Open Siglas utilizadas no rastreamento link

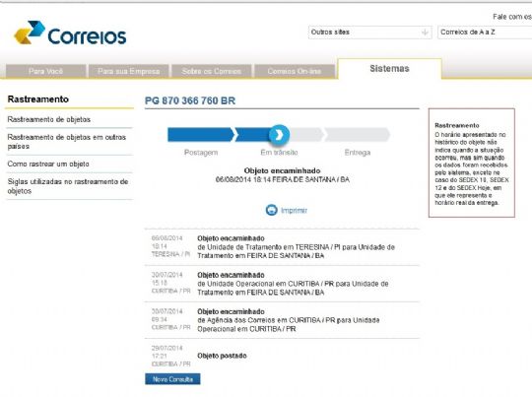pyautogui.click(x=68, y=186)
